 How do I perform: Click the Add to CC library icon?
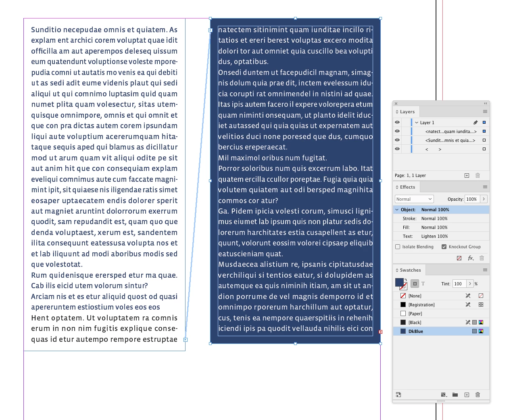pos(398,395)
